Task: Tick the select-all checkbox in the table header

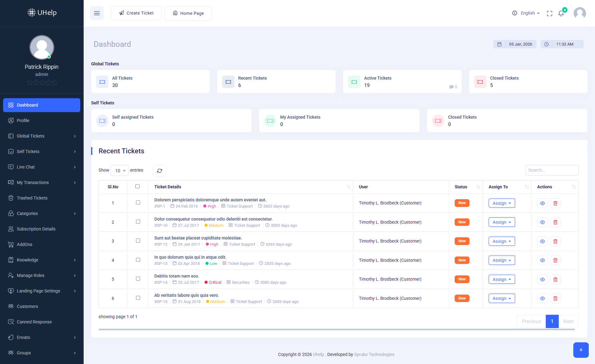Action: click(138, 186)
